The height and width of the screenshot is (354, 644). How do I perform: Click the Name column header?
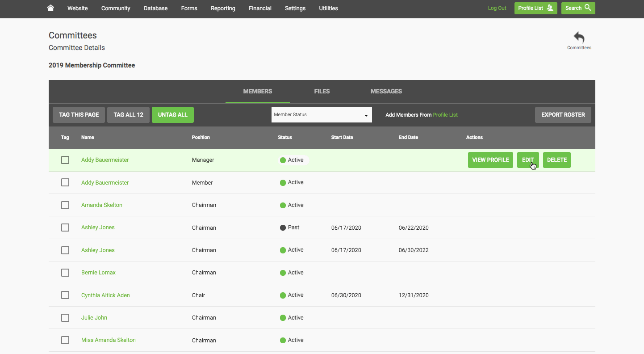point(88,137)
